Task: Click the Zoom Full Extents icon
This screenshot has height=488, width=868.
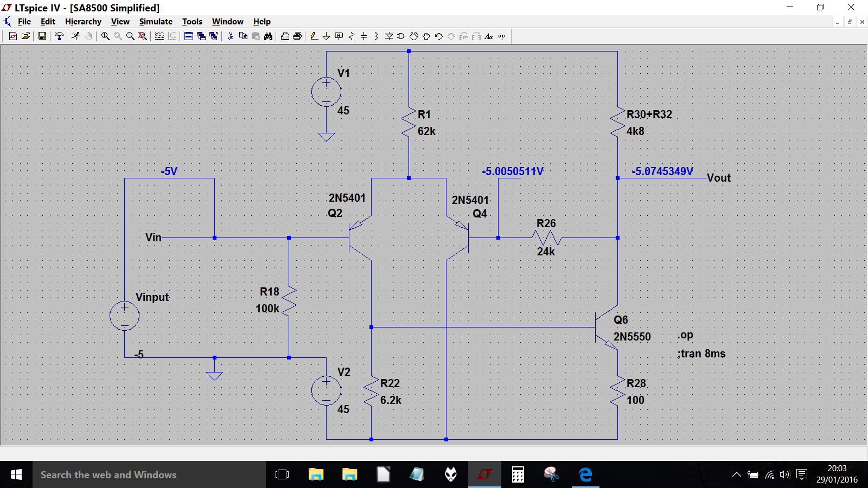Action: click(142, 36)
